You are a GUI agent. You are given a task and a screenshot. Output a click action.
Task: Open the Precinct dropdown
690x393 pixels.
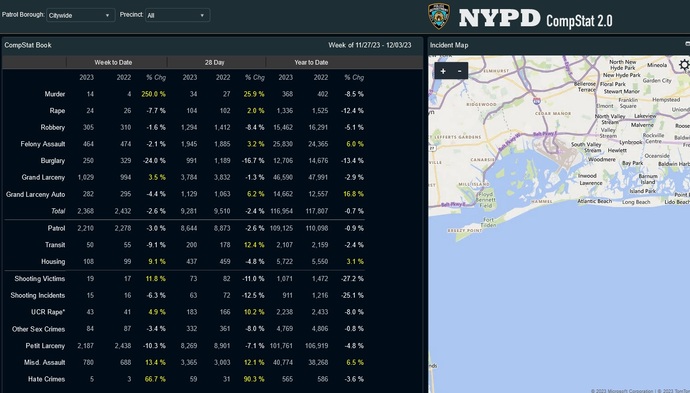pyautogui.click(x=178, y=15)
